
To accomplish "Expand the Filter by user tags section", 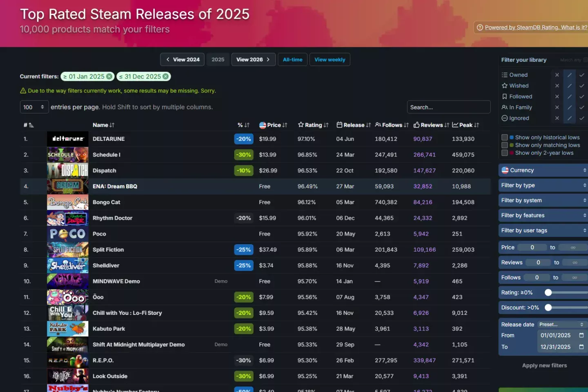I will (x=542, y=230).
